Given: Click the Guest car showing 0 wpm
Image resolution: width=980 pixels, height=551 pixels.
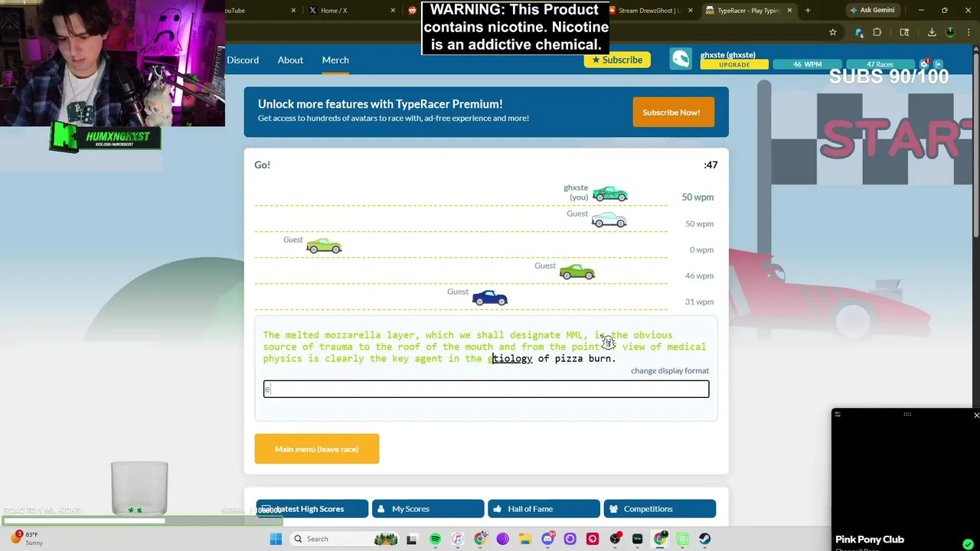Looking at the screenshot, I should click(x=324, y=246).
